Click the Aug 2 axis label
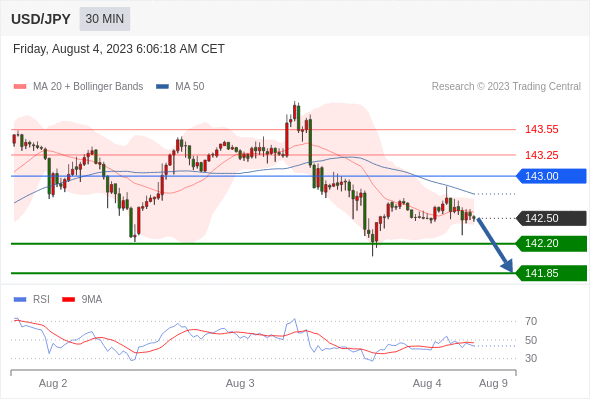Image resolution: width=590 pixels, height=400 pixels. pos(53,383)
